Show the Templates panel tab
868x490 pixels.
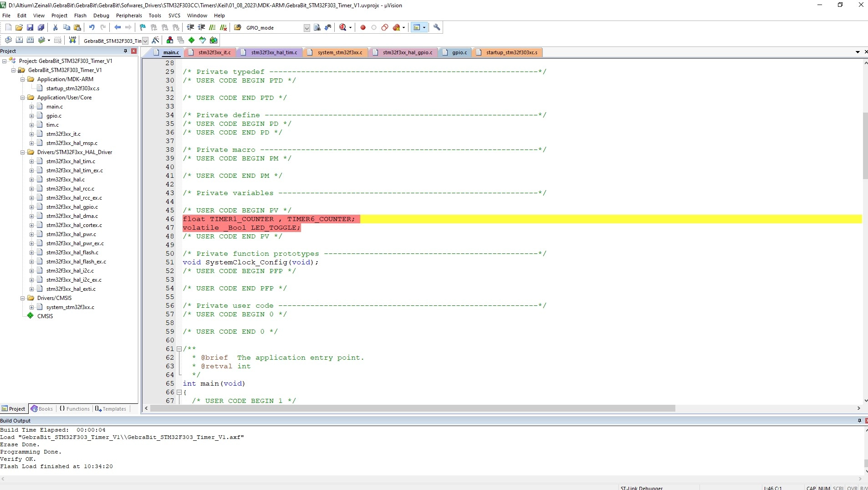click(111, 409)
